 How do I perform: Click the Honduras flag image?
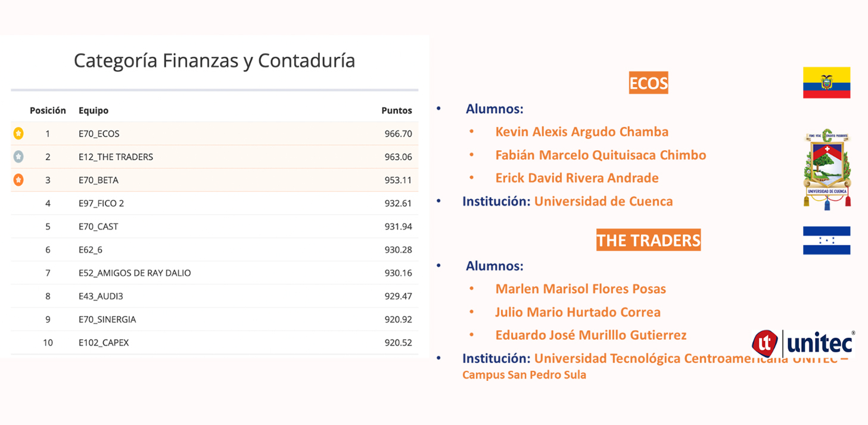[826, 240]
